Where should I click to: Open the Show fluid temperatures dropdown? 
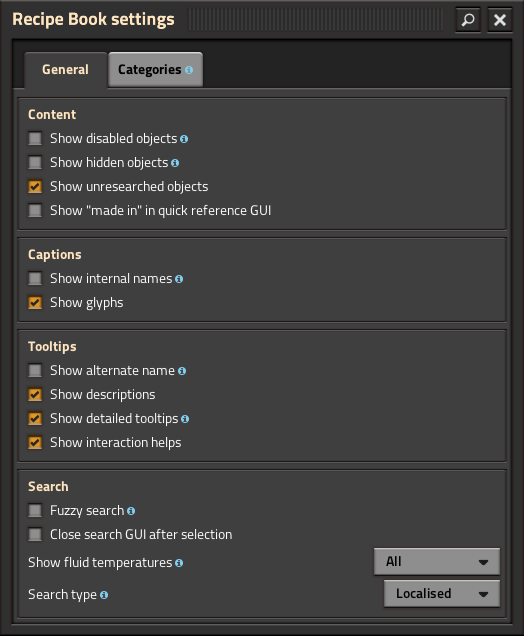pos(437,562)
